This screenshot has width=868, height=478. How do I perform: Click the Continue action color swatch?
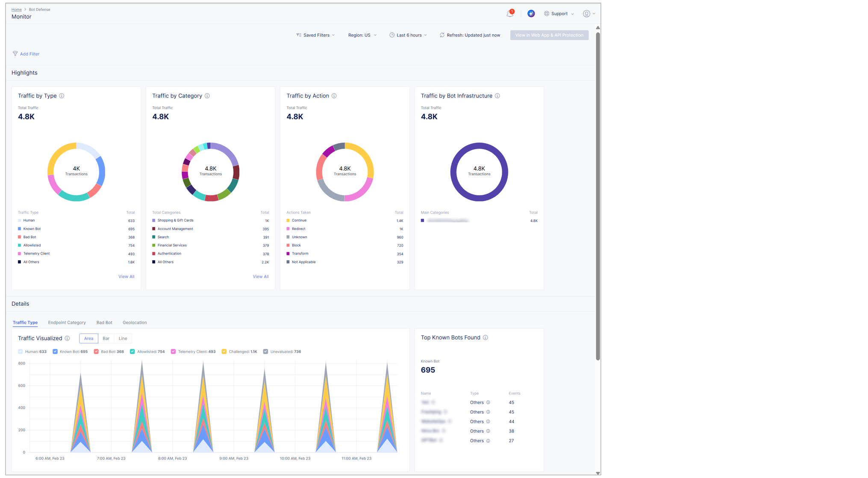(288, 221)
